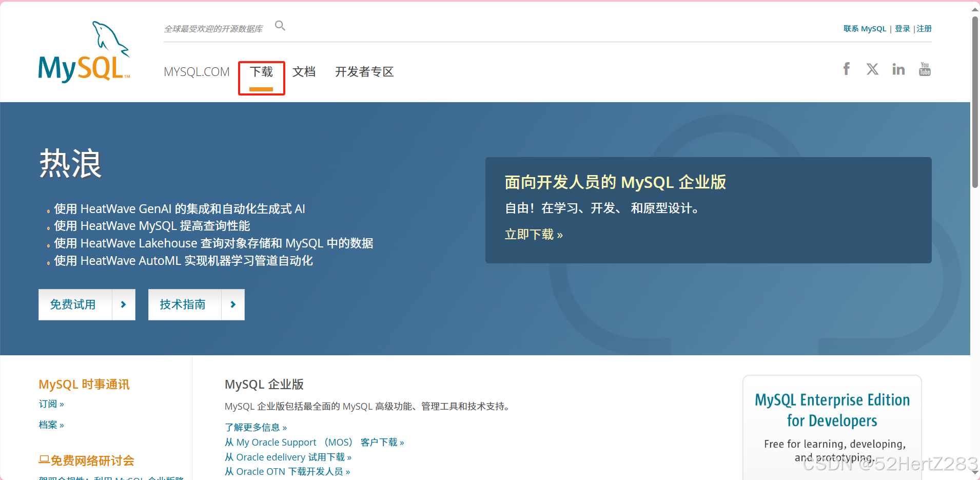
Task: Click the 免费网络研讨会 heading
Action: point(86,460)
